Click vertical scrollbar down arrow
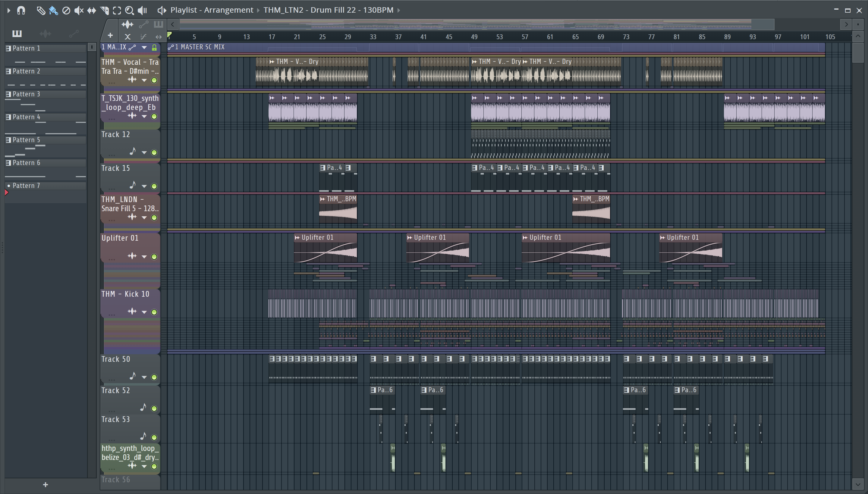The height and width of the screenshot is (494, 868). 858,484
